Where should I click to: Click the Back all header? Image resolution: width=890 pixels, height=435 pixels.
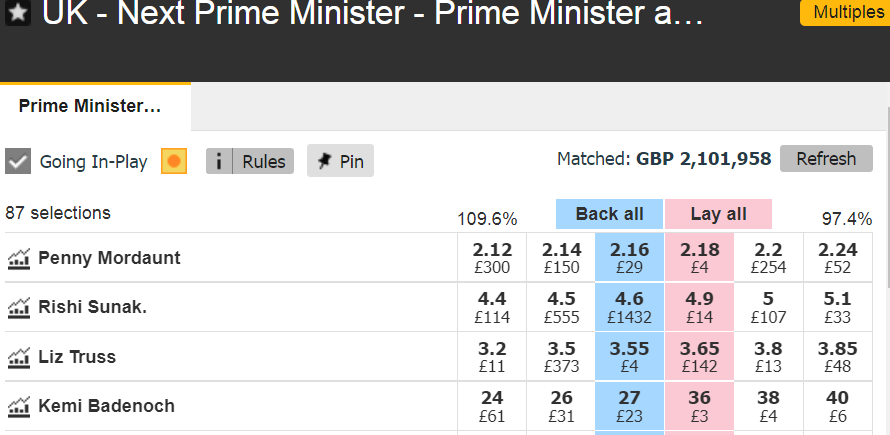click(x=610, y=214)
